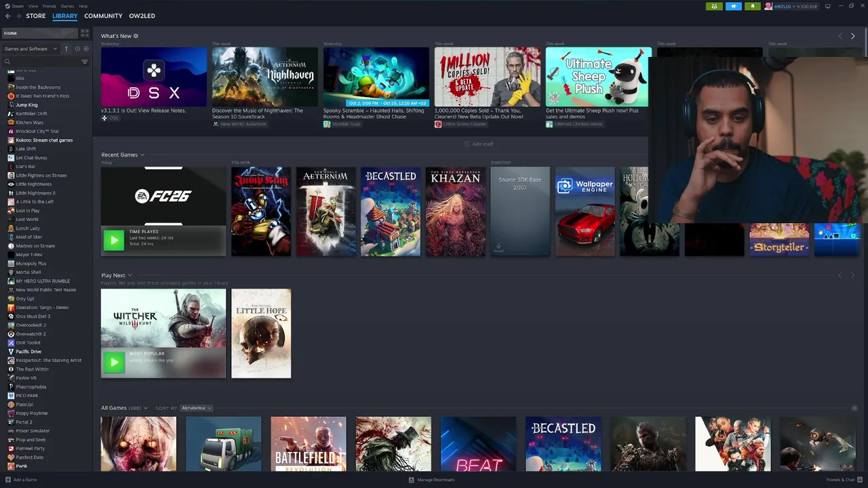Click green play button on The Witcher card
The image size is (868, 488).
coord(113,363)
